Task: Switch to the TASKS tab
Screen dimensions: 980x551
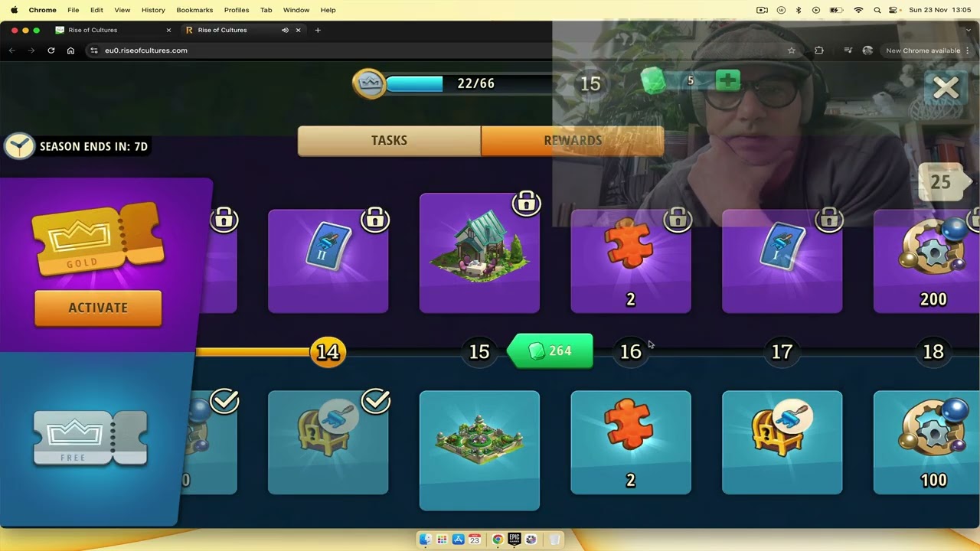Action: [x=389, y=141]
